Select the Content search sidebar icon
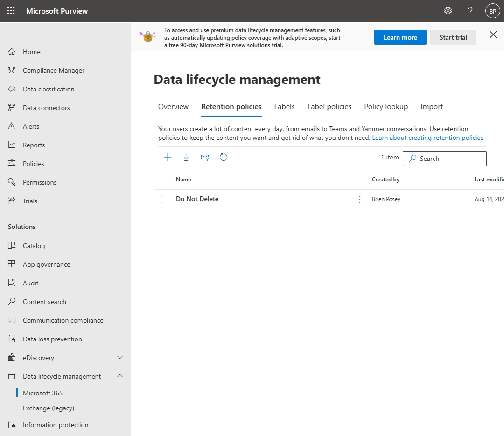The image size is (504, 436). [11, 301]
